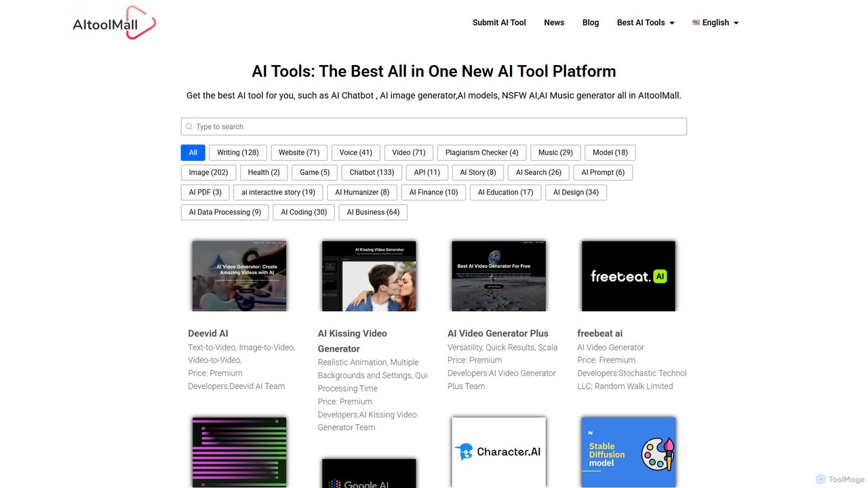Open the purple and green striped thumbnail
The height and width of the screenshot is (488, 868).
pyautogui.click(x=239, y=452)
